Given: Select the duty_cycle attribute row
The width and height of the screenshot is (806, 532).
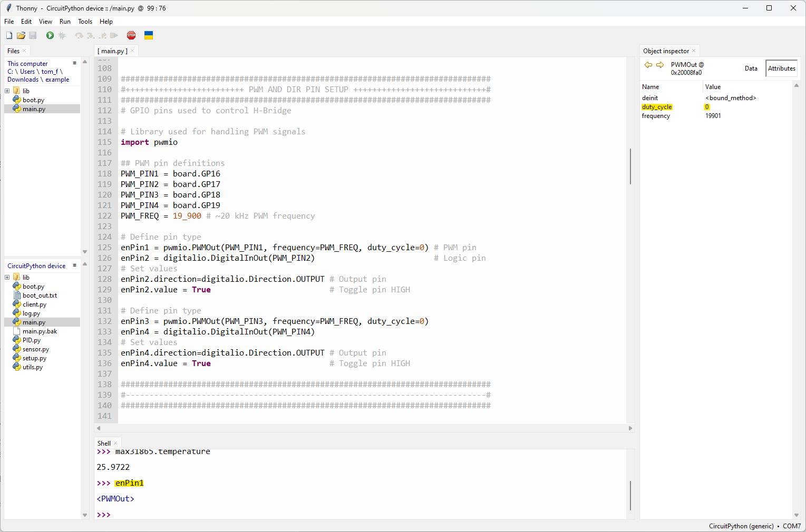Looking at the screenshot, I should coord(716,107).
